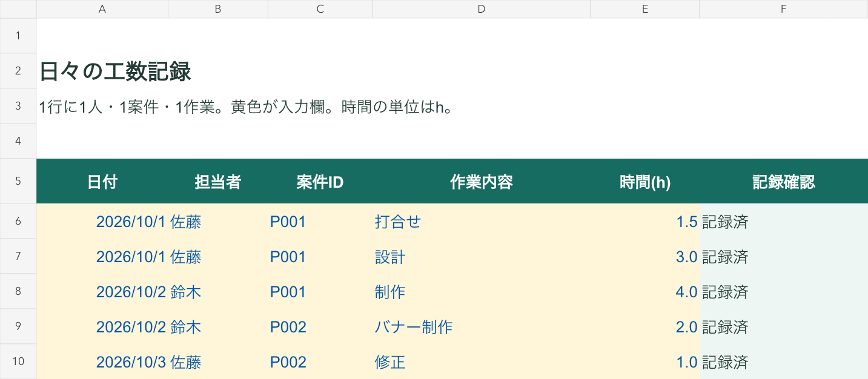
Task: Select date 2026/10/2 in row 8
Action: pyautogui.click(x=102, y=291)
